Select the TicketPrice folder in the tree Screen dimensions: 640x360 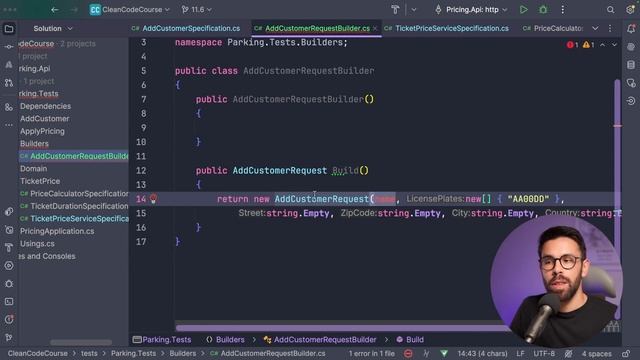40,181
